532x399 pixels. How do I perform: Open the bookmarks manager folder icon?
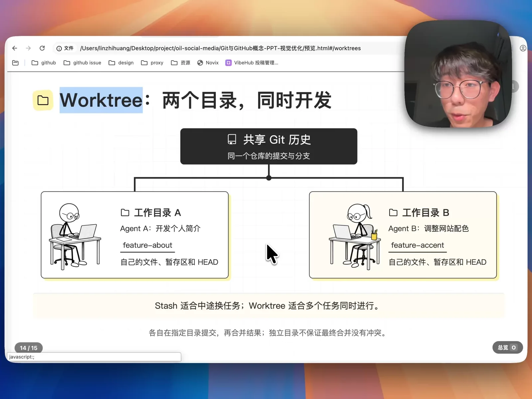coord(15,63)
